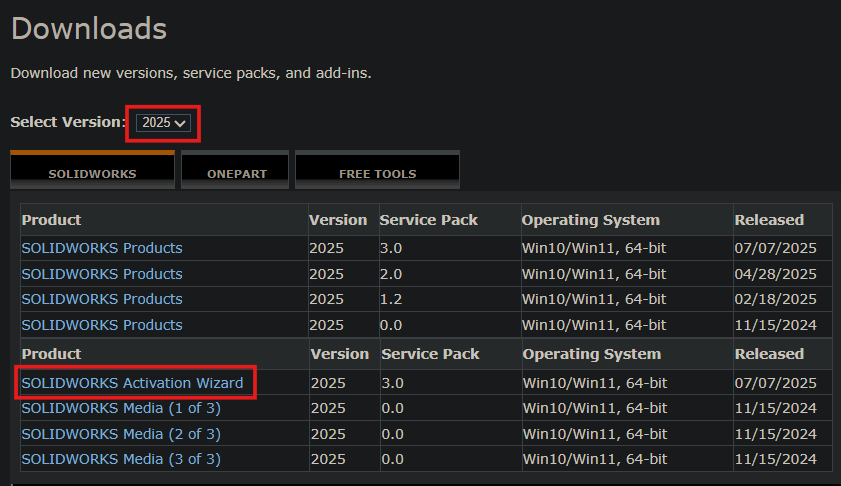Open SOLIDWORKS Media (2 of 3) link
The image size is (841, 486).
tap(121, 434)
